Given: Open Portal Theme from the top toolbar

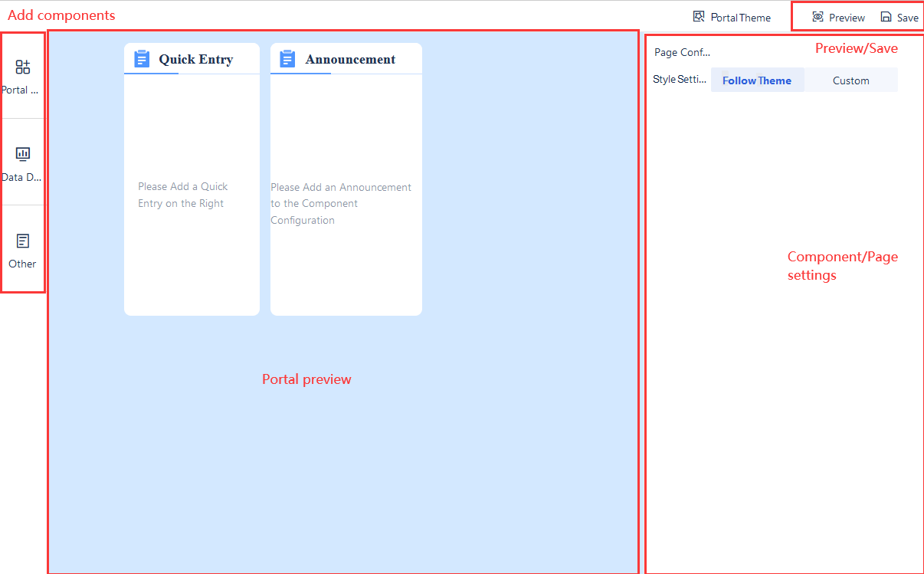Looking at the screenshot, I should point(739,16).
